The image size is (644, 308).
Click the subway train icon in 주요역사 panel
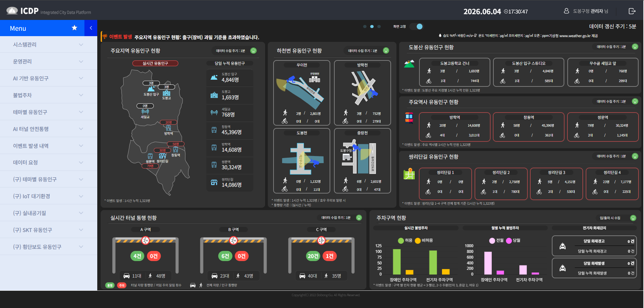409,118
